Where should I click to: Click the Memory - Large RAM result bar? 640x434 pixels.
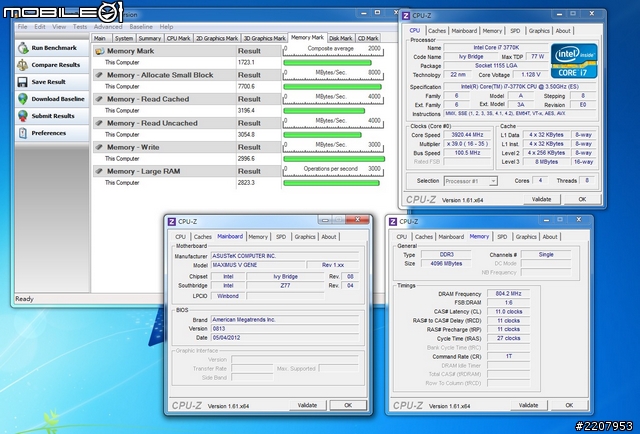click(x=331, y=183)
